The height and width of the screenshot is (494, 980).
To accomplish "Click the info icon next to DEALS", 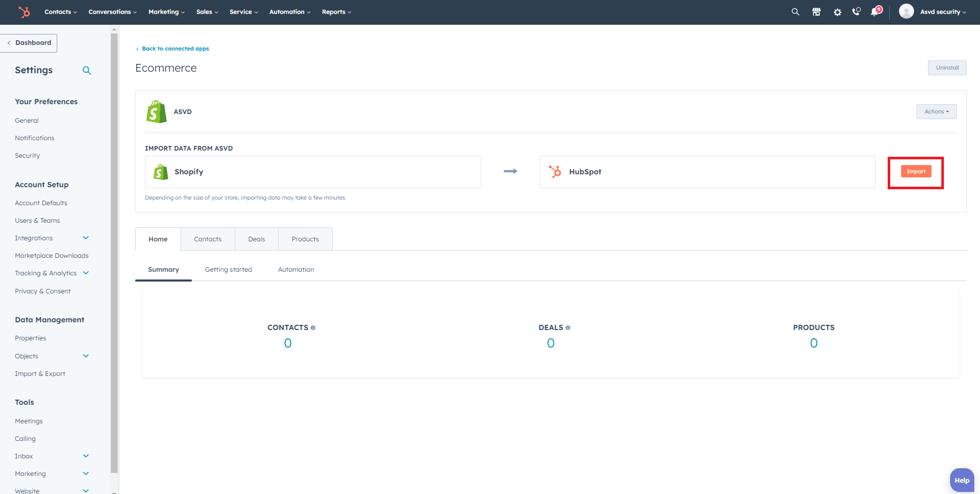I will point(568,328).
